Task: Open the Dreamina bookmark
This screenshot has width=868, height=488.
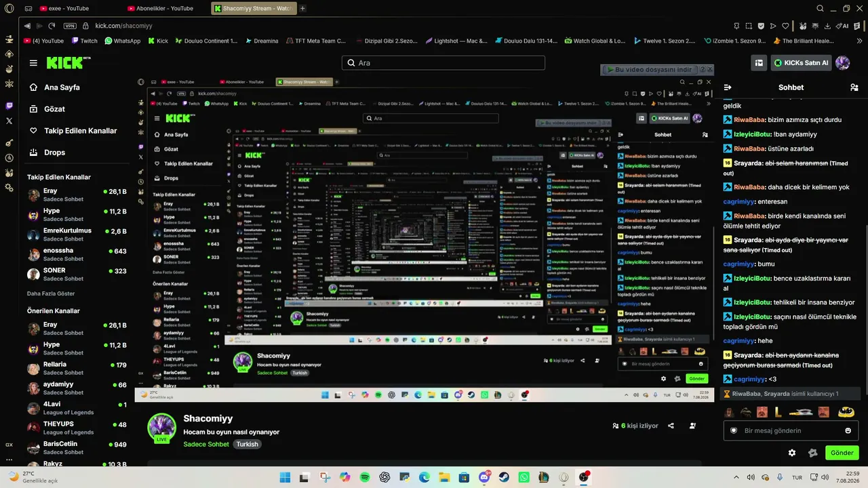Action: pyautogui.click(x=262, y=41)
